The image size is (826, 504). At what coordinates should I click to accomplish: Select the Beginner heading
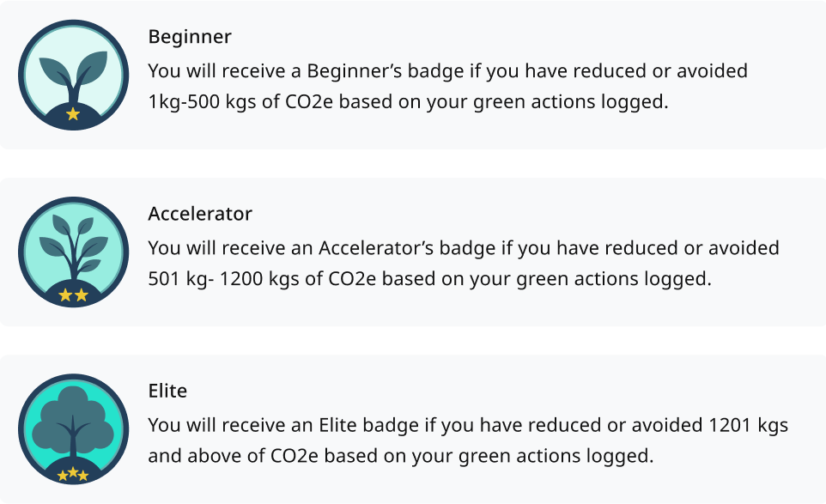click(190, 37)
